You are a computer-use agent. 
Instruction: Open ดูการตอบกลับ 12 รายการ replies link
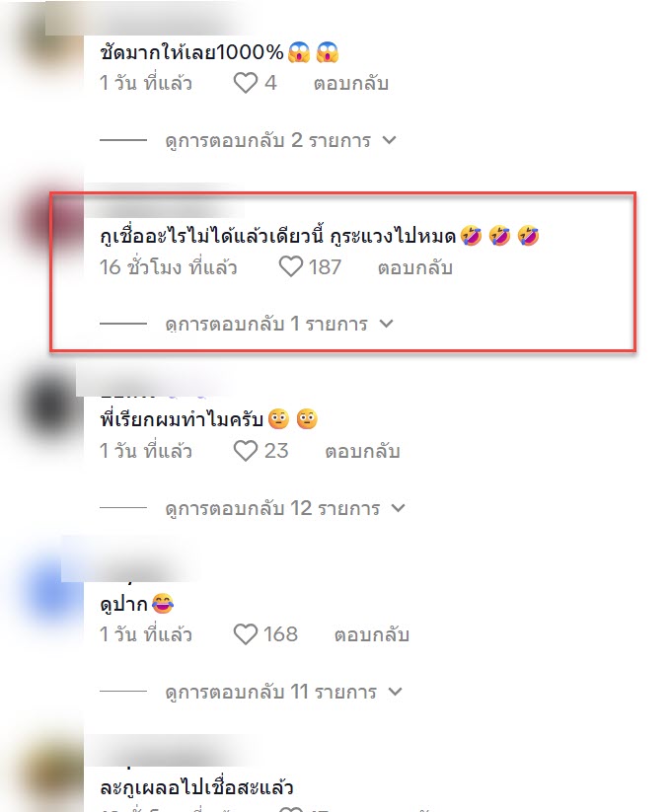pyautogui.click(x=272, y=508)
